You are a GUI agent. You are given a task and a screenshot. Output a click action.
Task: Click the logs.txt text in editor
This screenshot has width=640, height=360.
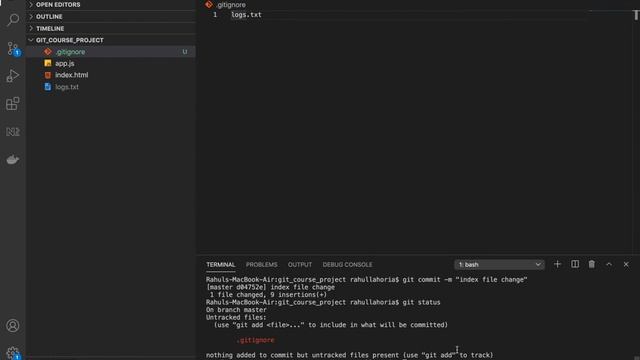pos(246,15)
